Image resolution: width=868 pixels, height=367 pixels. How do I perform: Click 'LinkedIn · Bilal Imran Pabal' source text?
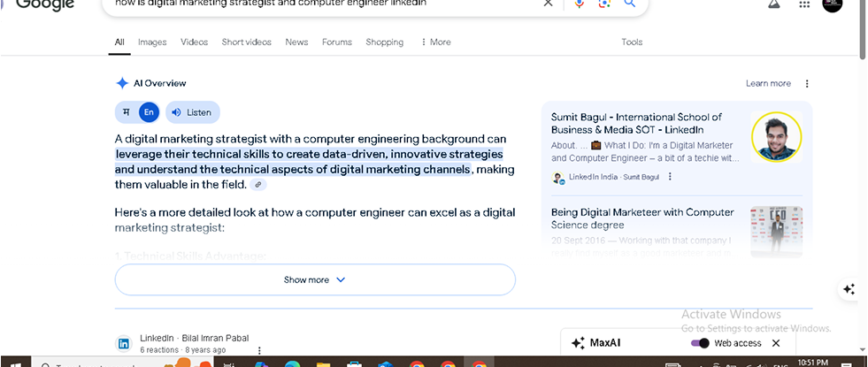tap(195, 338)
